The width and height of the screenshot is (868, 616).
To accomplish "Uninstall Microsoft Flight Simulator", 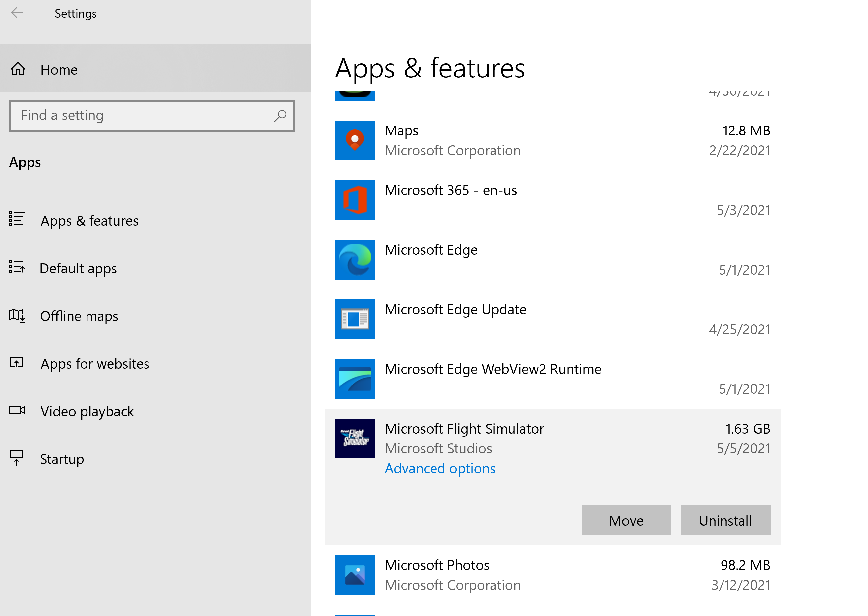I will [x=725, y=520].
